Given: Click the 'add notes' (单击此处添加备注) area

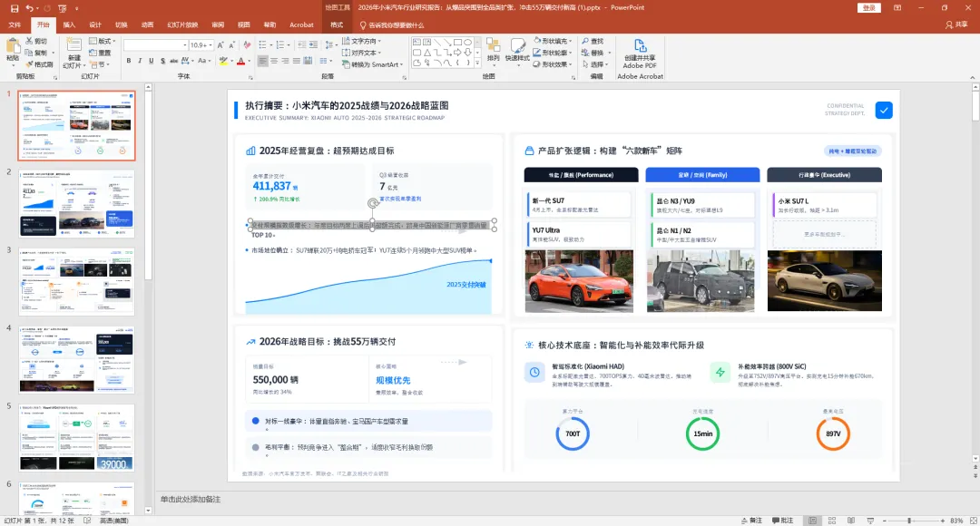Looking at the screenshot, I should (191, 499).
